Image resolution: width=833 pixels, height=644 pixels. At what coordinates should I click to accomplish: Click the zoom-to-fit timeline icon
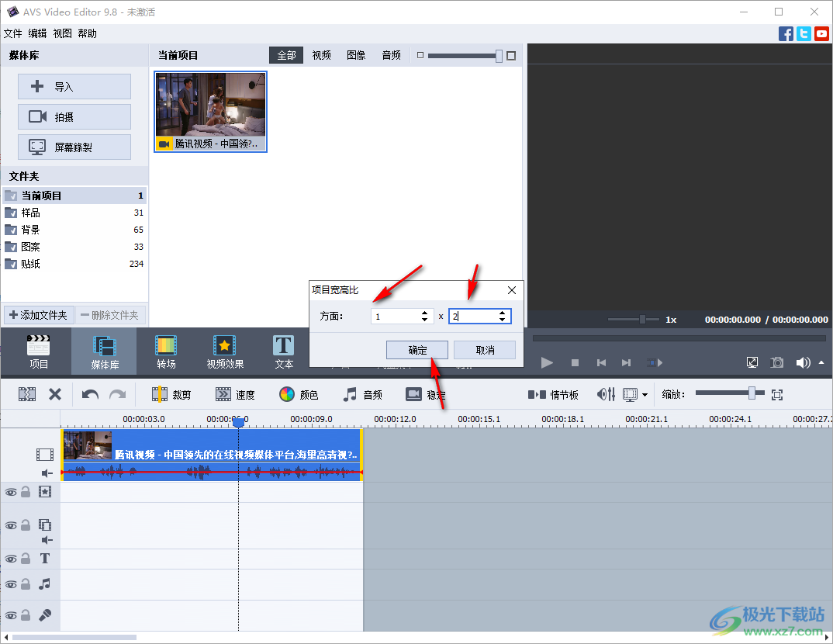click(777, 395)
